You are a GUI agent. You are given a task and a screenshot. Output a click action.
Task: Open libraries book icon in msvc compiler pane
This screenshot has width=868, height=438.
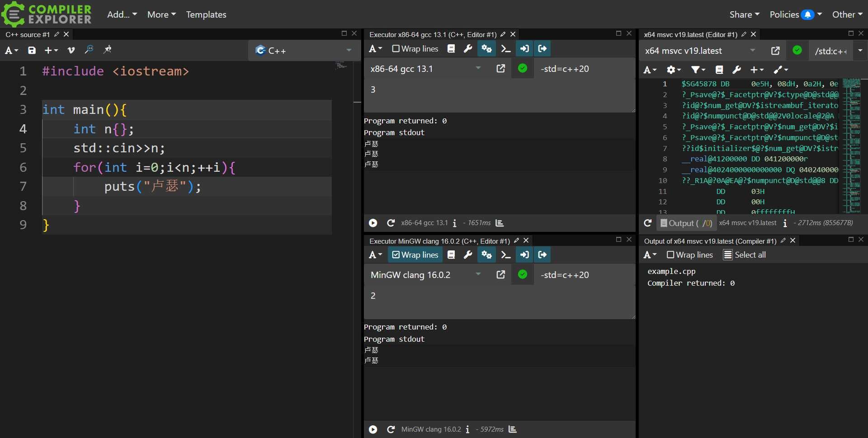tap(719, 70)
